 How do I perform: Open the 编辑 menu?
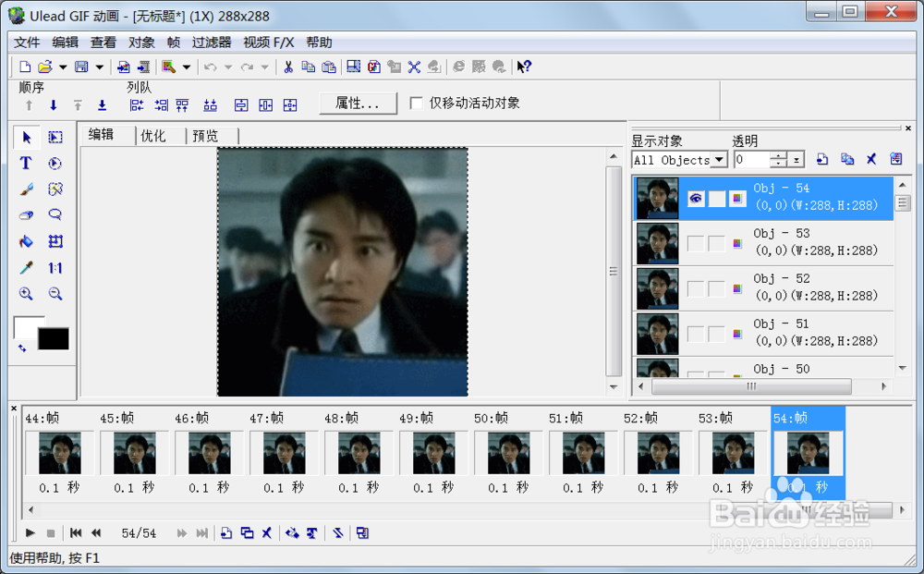coord(65,43)
